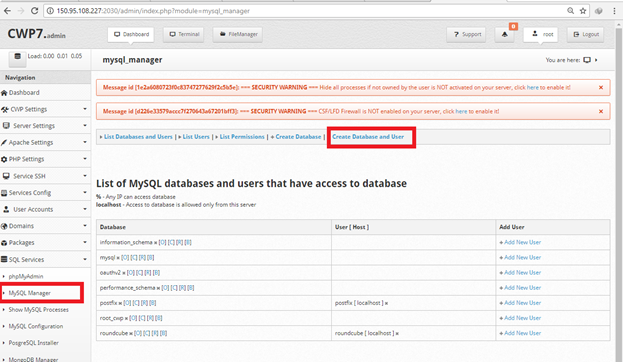Expand Services Config menu
Image resolution: width=623 pixels, height=362 pixels.
pyautogui.click(x=45, y=193)
